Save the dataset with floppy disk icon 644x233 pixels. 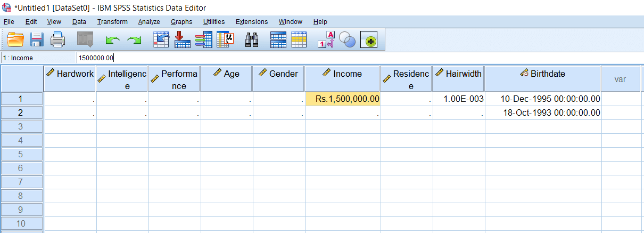36,39
